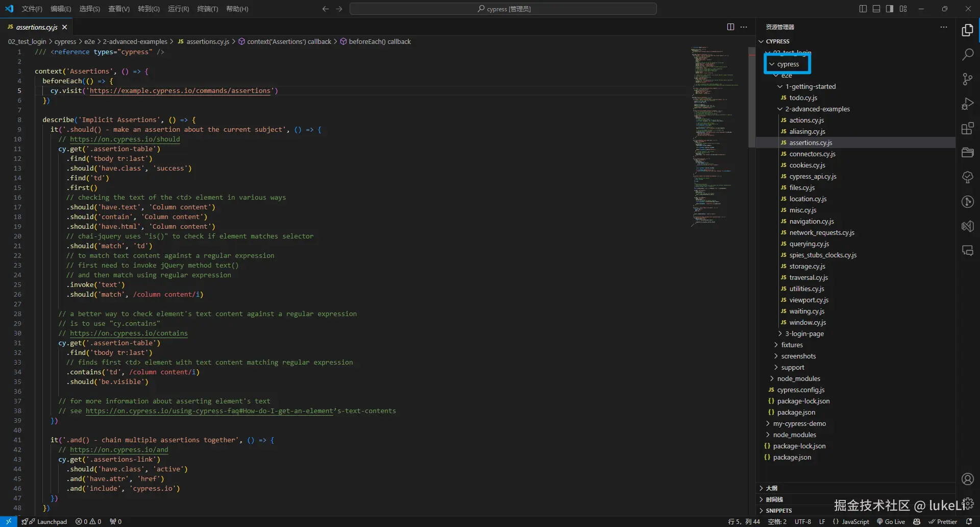This screenshot has width=980, height=527.
Task: Select the assertions.cy.js editor tab
Action: coord(36,27)
